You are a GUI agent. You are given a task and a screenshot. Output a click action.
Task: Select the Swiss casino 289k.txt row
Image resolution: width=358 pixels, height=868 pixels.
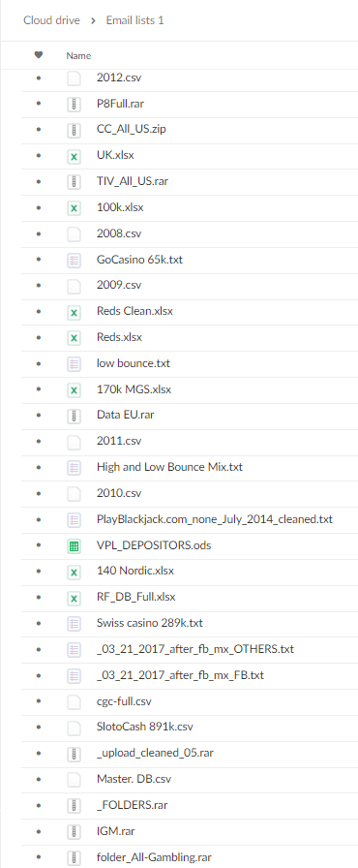click(x=179, y=623)
